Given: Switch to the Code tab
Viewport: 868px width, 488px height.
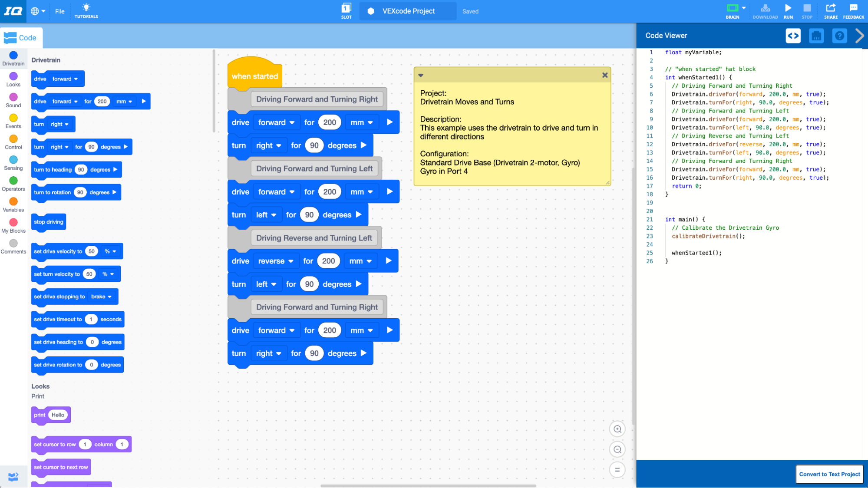Looking at the screenshot, I should pos(21,37).
